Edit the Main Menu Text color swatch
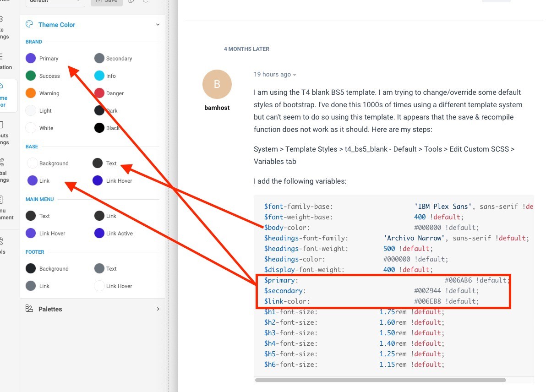 pos(31,216)
